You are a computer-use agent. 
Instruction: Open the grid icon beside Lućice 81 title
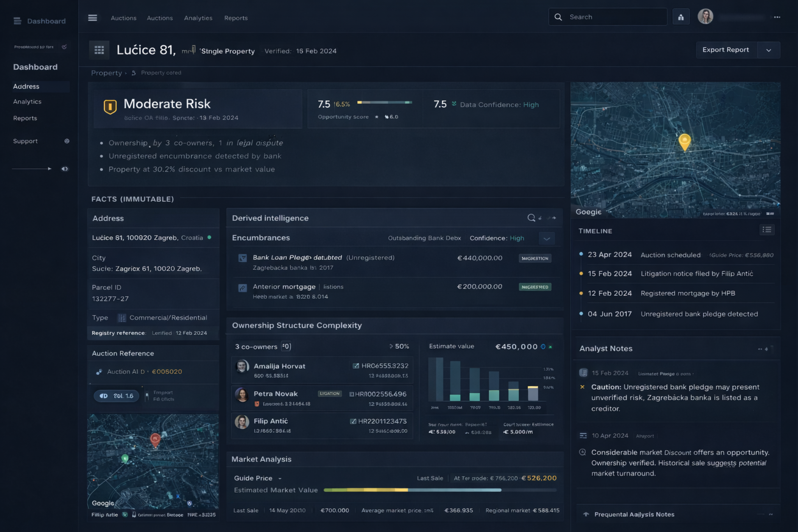[99, 50]
